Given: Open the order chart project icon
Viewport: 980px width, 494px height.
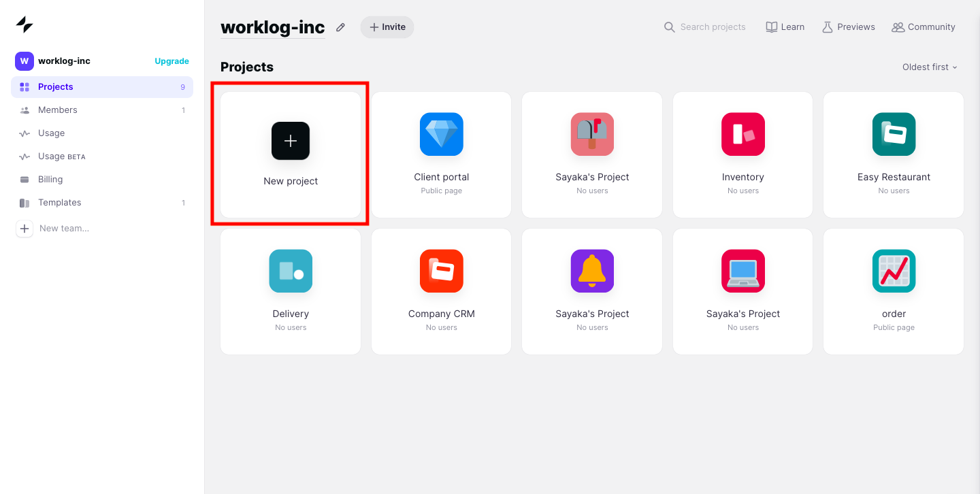Looking at the screenshot, I should [894, 271].
